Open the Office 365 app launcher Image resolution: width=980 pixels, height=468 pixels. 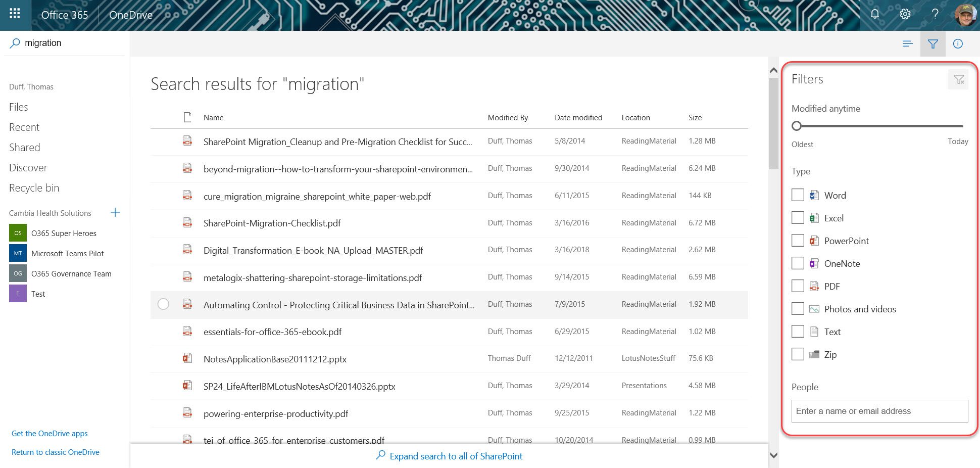click(14, 14)
